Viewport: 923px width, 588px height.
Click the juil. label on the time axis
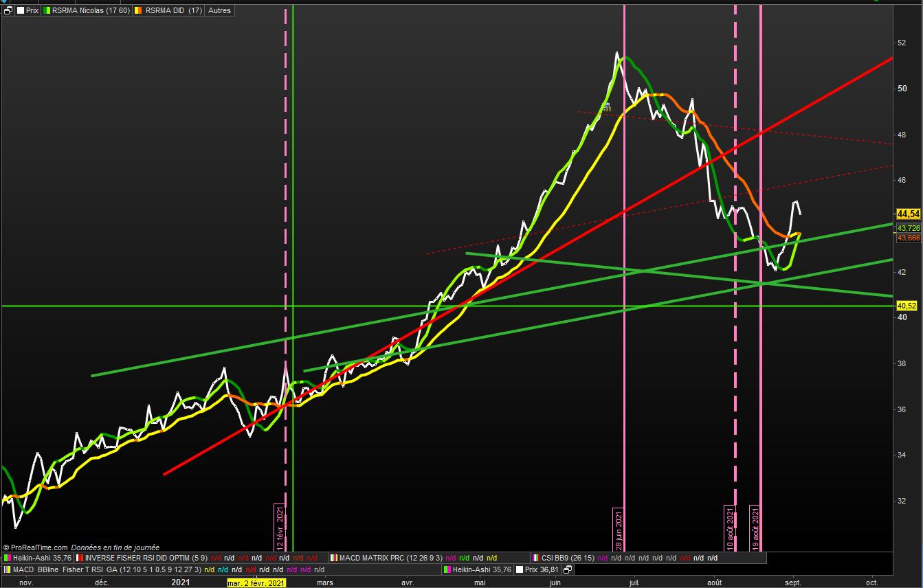click(633, 583)
